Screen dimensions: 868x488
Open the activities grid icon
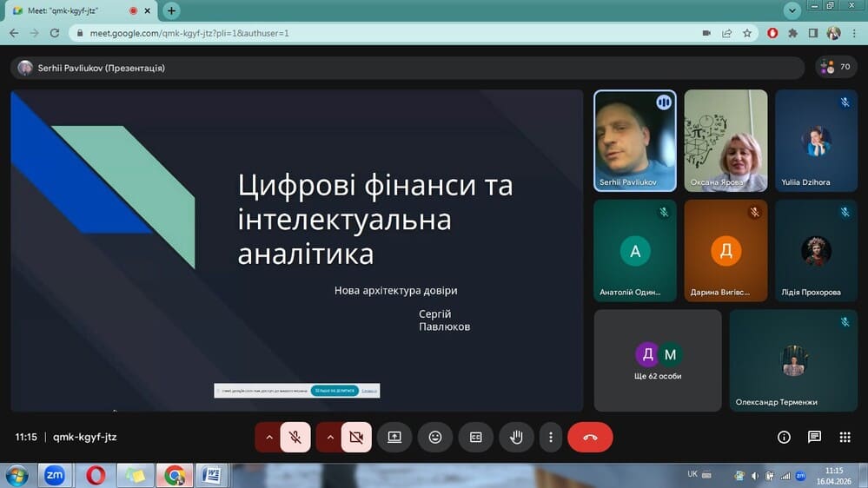coord(845,438)
